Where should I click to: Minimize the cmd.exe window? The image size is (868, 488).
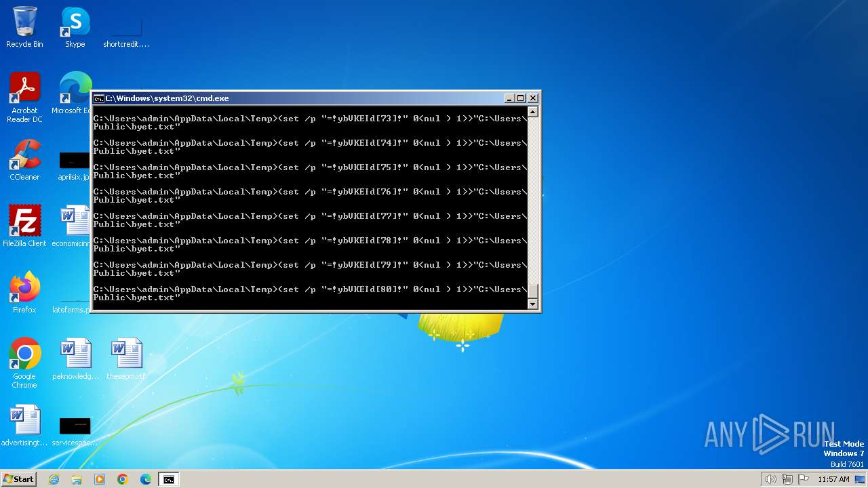(x=509, y=98)
